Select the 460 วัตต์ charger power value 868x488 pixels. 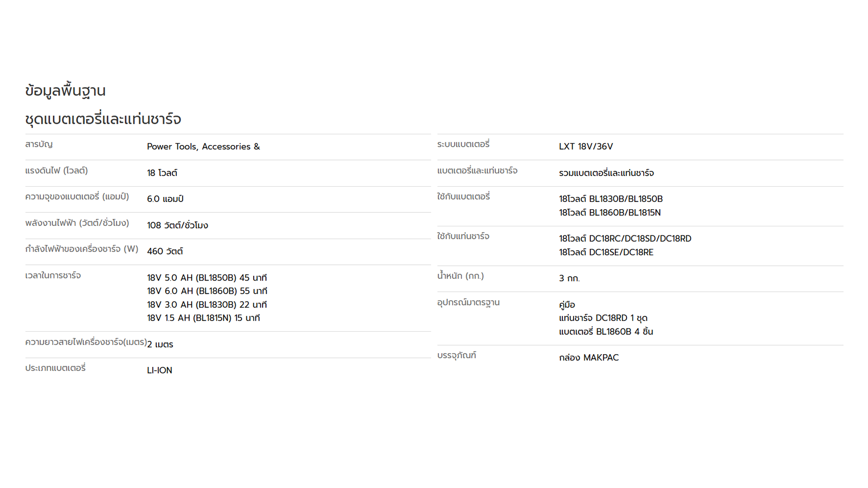point(165,251)
